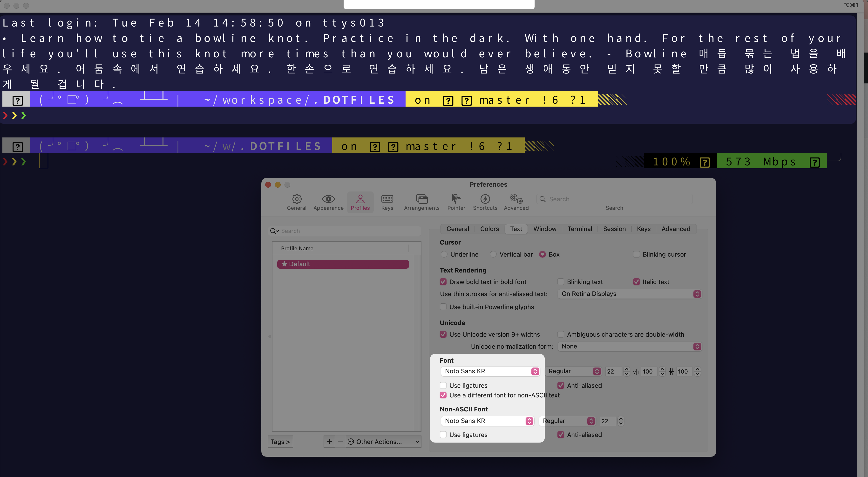Open the Noto Sans KR font dropdown
The width and height of the screenshot is (868, 477).
click(490, 371)
